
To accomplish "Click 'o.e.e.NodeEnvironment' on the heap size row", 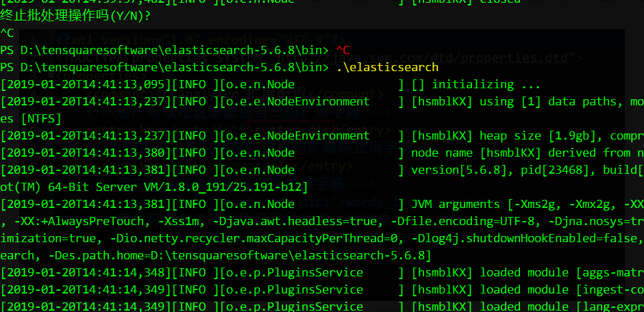I will pyautogui.click(x=298, y=135).
